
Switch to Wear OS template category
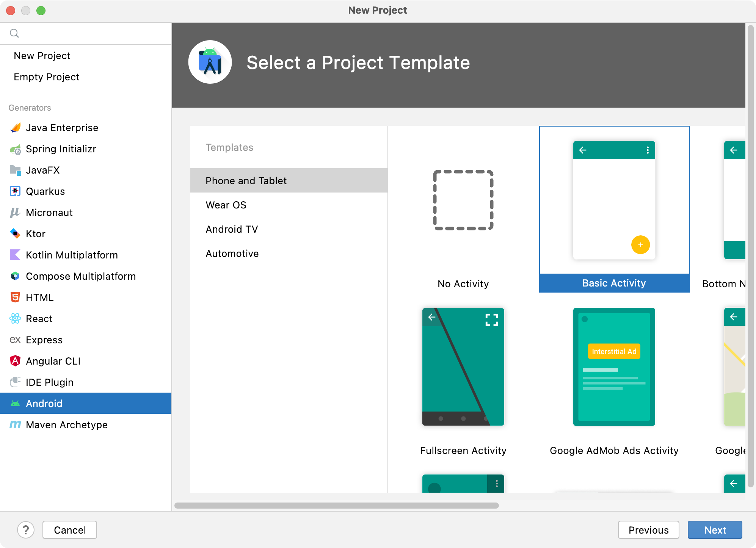(226, 205)
